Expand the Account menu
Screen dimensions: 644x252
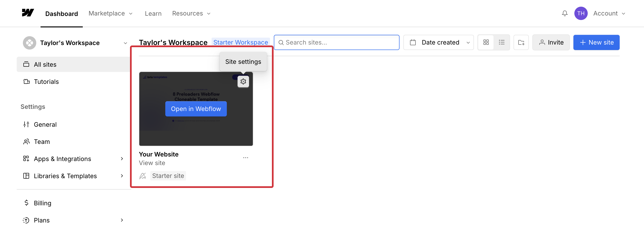[609, 13]
